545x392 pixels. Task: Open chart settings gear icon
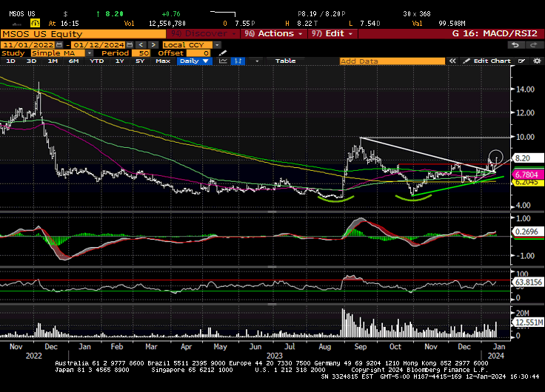tap(537, 61)
